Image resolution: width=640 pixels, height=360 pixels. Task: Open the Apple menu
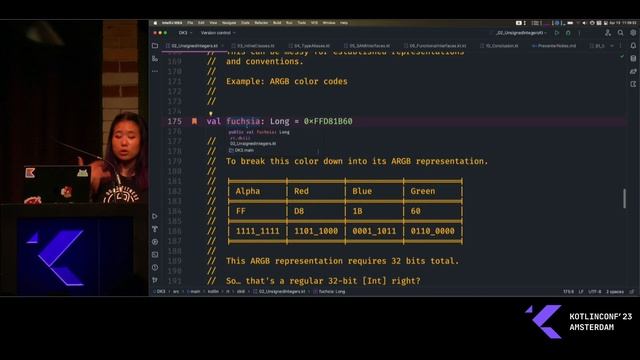click(x=155, y=23)
